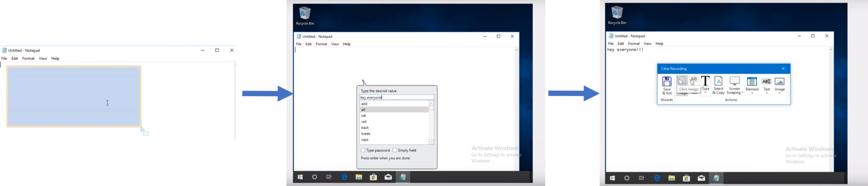The height and width of the screenshot is (186, 868).
Task: Select 'back' in the special keys list
Action: tap(393, 128)
